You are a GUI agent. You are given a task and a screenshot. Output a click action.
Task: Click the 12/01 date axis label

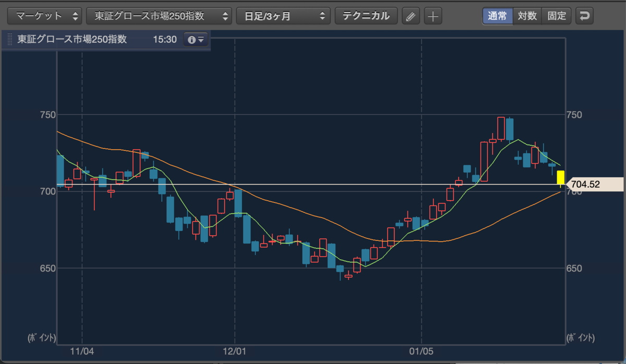point(235,353)
